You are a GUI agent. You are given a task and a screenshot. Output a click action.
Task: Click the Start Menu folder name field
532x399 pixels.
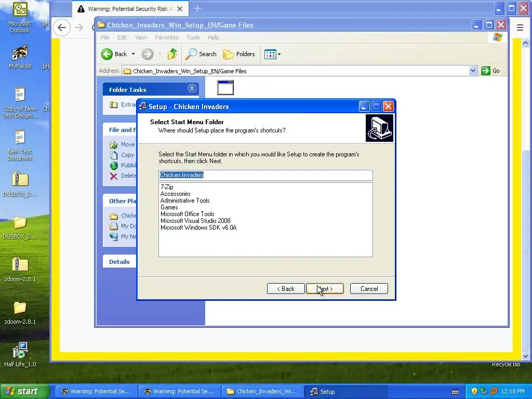coord(265,175)
